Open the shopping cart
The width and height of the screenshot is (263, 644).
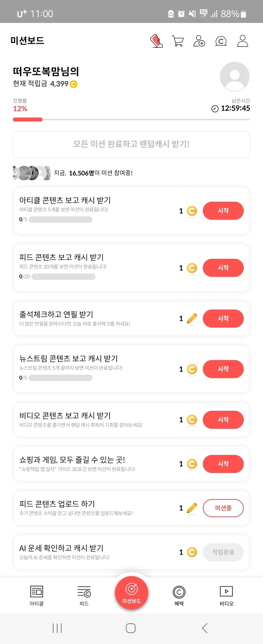click(x=177, y=41)
